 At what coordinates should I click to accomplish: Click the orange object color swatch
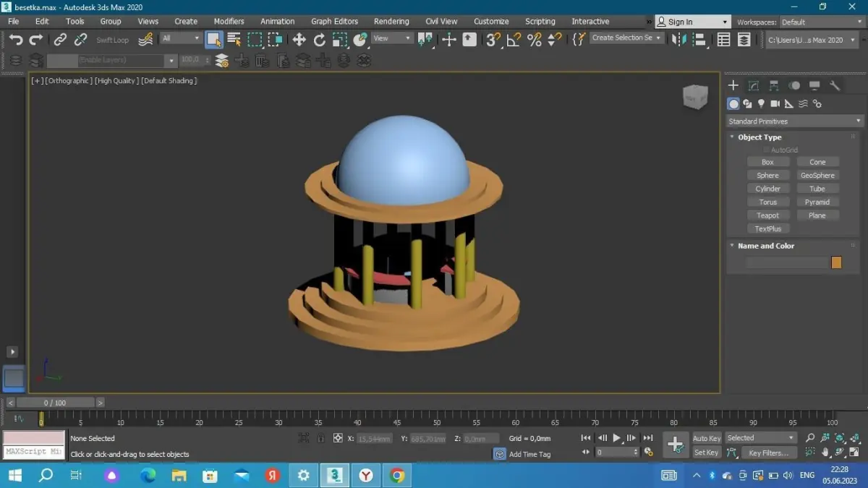point(836,262)
